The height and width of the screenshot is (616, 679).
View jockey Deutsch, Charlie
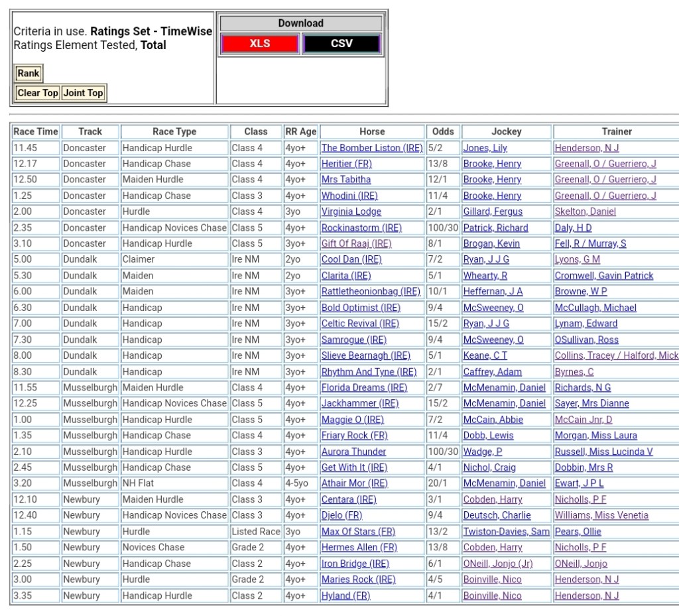[497, 515]
